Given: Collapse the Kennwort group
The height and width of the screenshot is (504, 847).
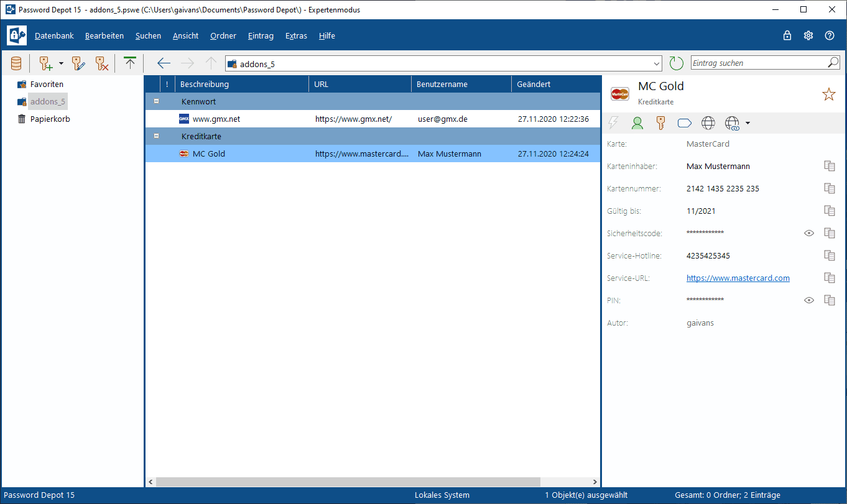Looking at the screenshot, I should [x=157, y=101].
